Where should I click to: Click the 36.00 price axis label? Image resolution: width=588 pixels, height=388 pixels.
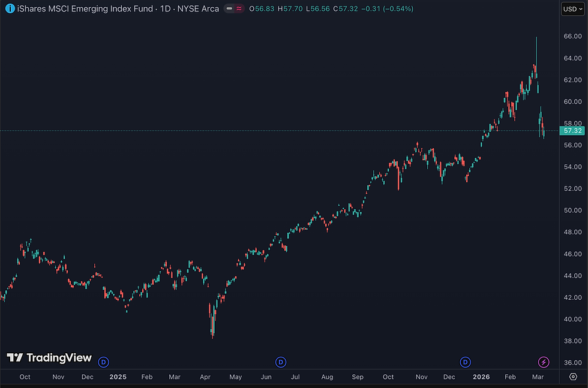[572, 362]
